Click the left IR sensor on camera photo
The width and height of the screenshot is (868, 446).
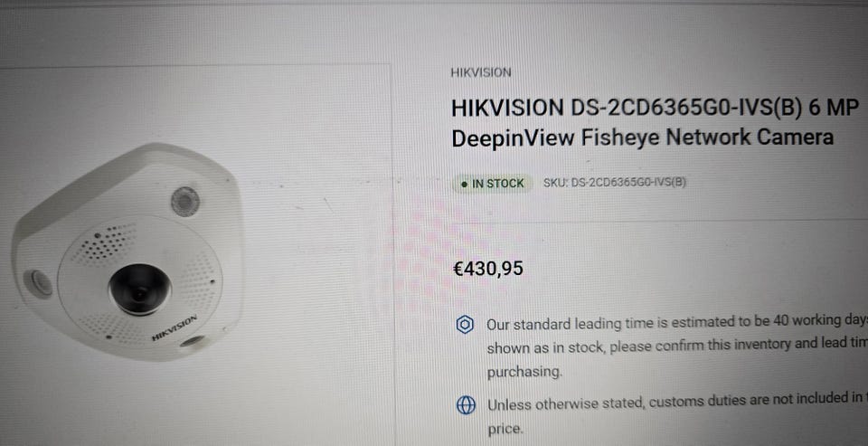pyautogui.click(x=38, y=283)
